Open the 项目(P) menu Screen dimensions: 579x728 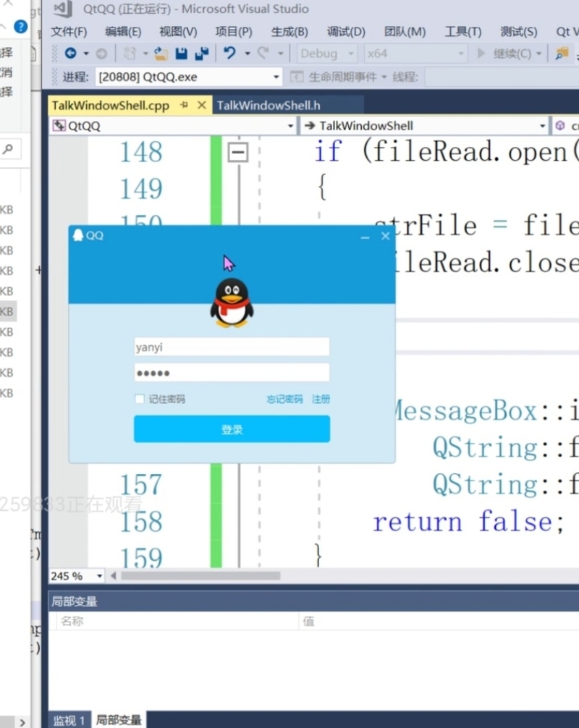234,32
